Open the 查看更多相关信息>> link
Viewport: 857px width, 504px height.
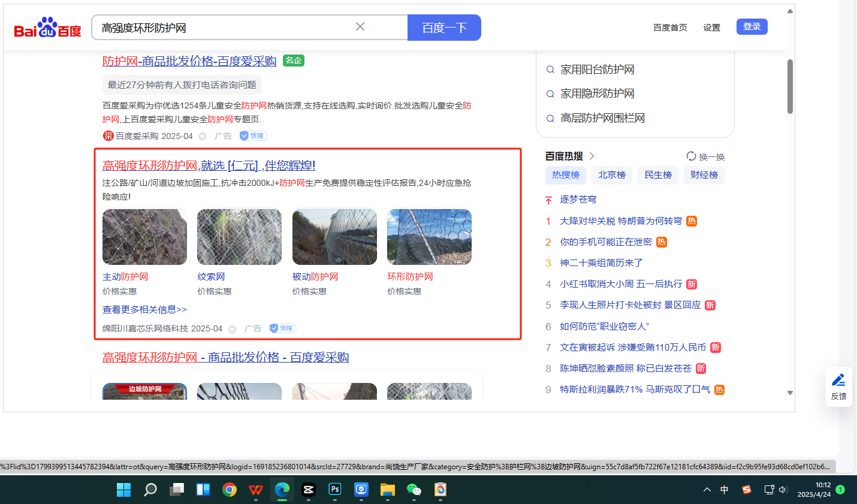pos(144,310)
